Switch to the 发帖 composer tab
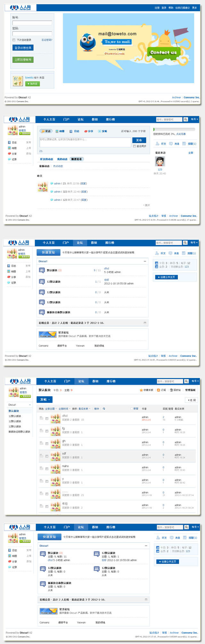The image size is (205, 644). coord(102,131)
